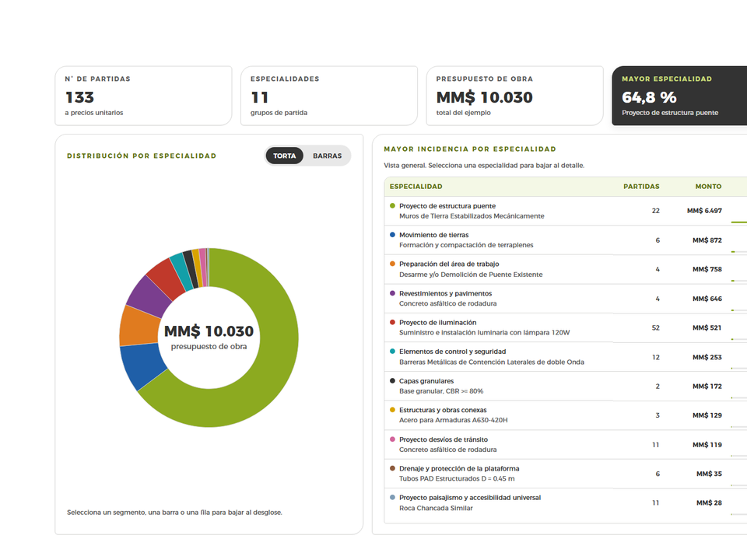Click the MM$ 28 amount
Image resolution: width=747 pixels, height=560 pixels.
click(709, 503)
